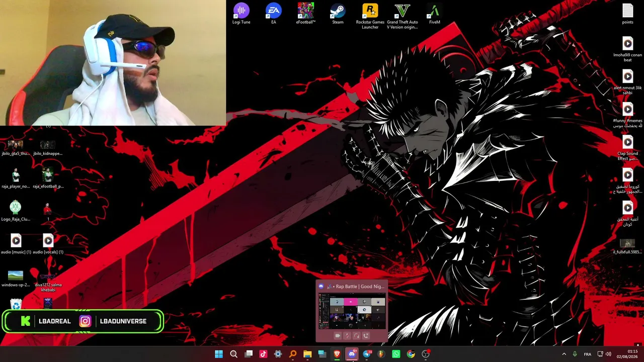
Task: Open the Logi Tune desktop shortcut
Action: click(x=242, y=14)
